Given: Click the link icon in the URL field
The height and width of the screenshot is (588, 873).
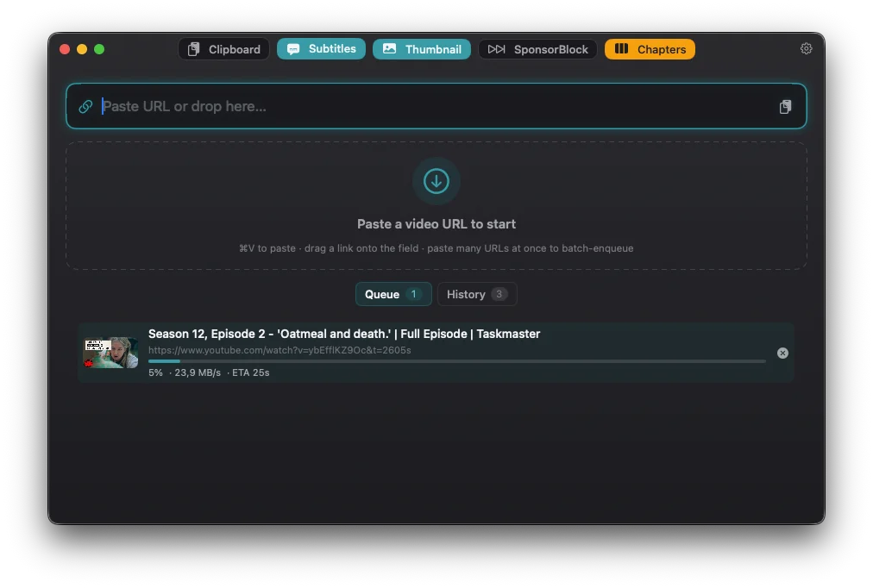Looking at the screenshot, I should pos(85,106).
